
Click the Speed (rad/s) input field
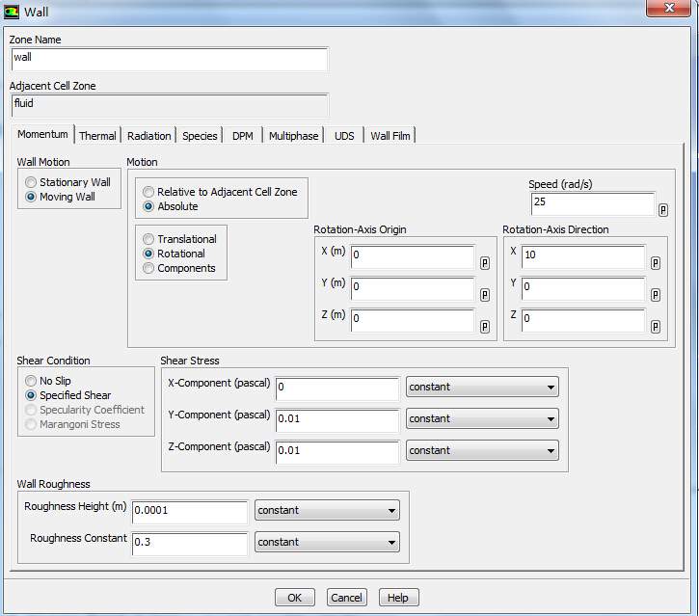click(x=593, y=203)
